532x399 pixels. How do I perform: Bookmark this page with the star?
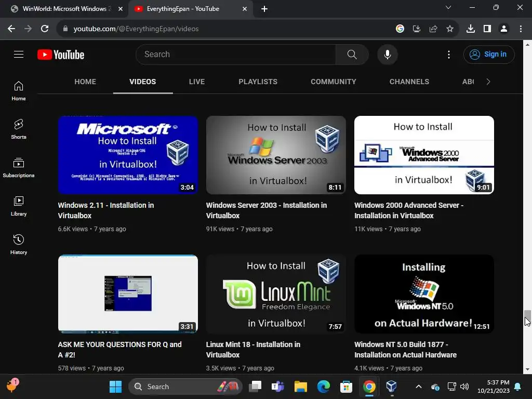pyautogui.click(x=449, y=29)
